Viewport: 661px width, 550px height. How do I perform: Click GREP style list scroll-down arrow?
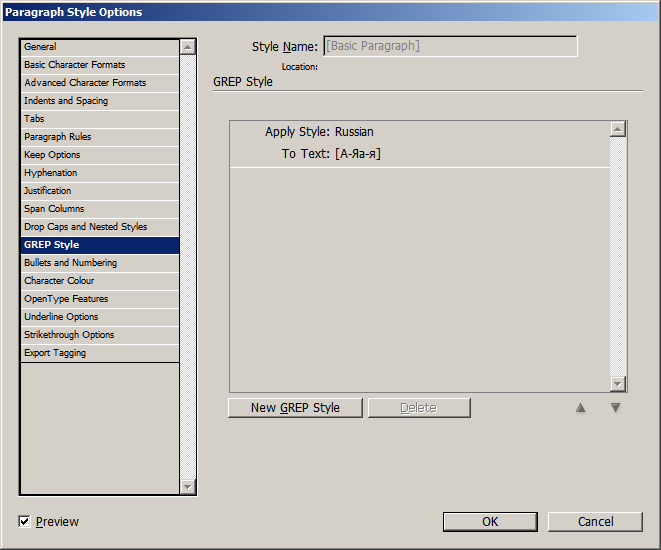tap(618, 384)
